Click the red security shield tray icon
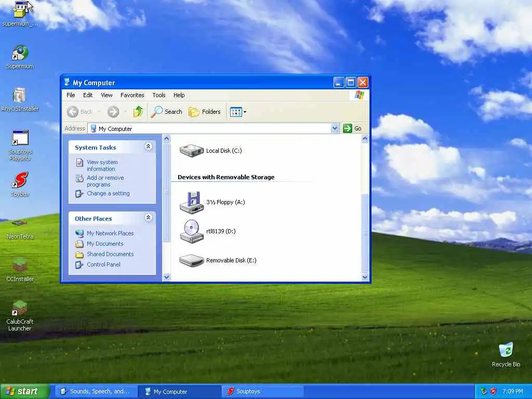The image size is (532, 399). pos(494,392)
